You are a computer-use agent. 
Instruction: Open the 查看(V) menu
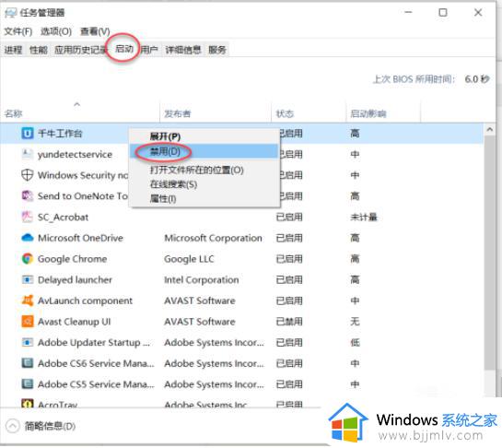tap(95, 31)
